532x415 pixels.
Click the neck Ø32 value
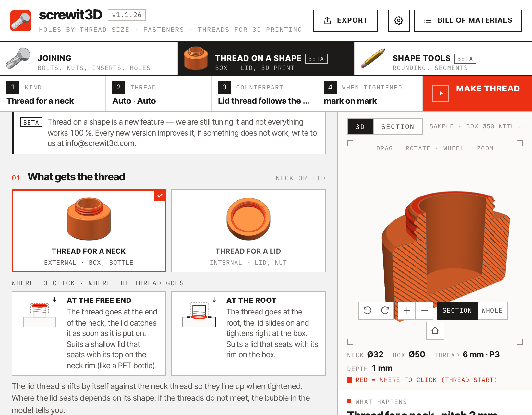[x=375, y=355]
